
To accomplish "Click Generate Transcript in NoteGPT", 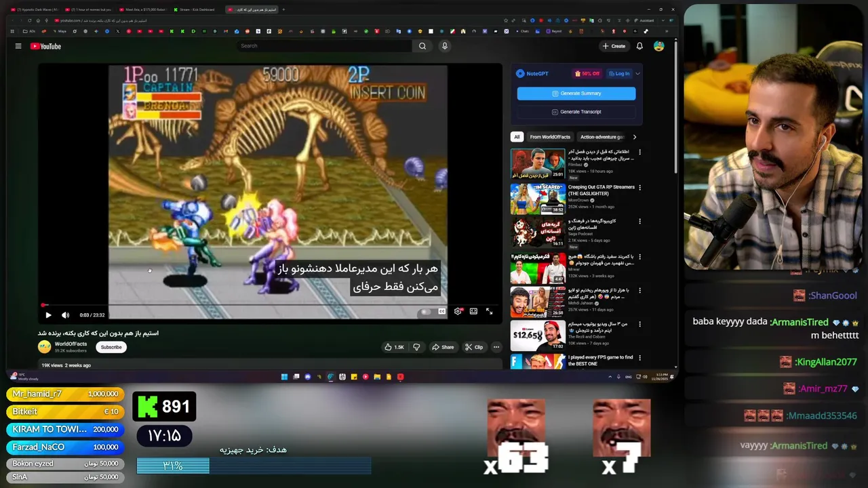I will [x=576, y=112].
